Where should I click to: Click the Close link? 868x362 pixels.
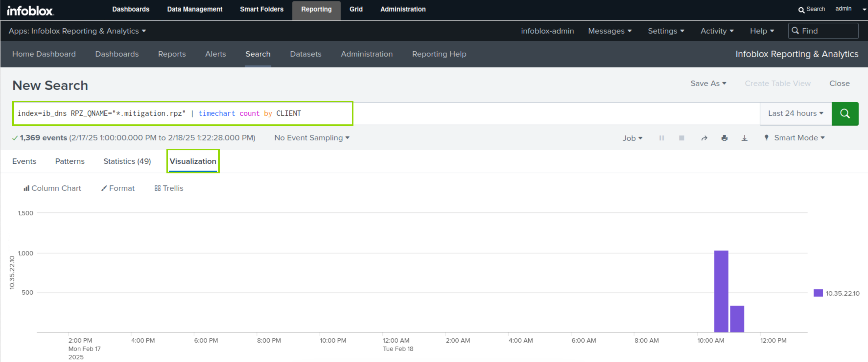[x=839, y=83]
